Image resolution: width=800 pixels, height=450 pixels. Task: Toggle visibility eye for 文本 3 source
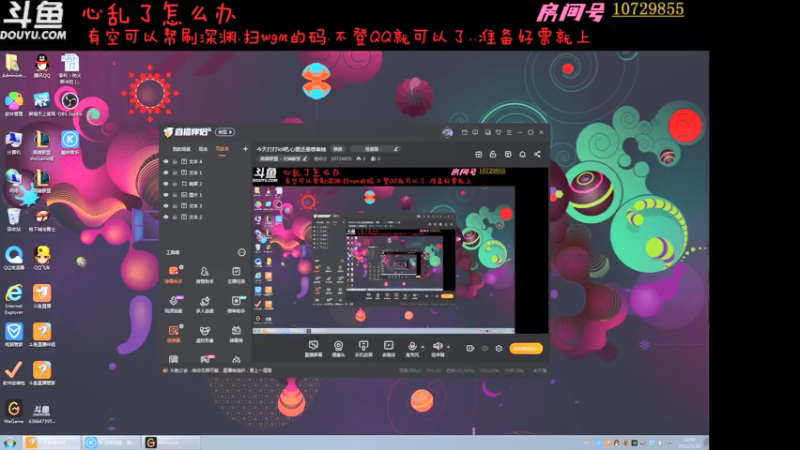click(x=166, y=206)
